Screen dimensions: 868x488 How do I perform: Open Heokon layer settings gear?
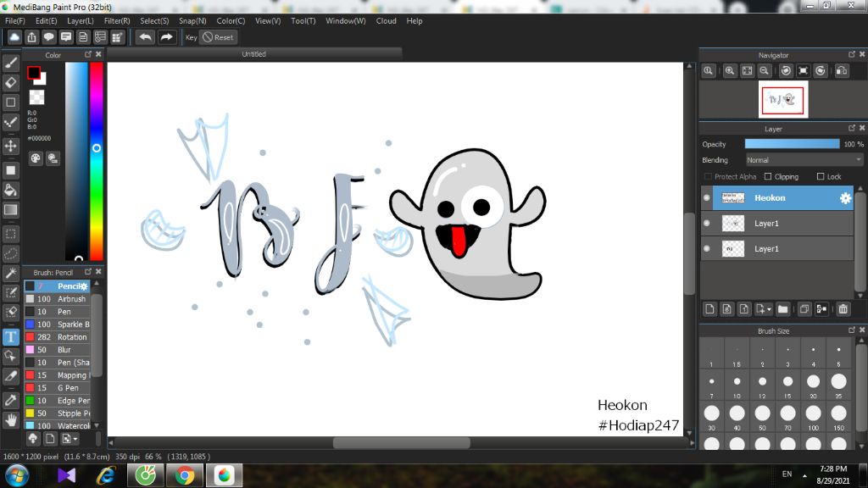tap(845, 198)
